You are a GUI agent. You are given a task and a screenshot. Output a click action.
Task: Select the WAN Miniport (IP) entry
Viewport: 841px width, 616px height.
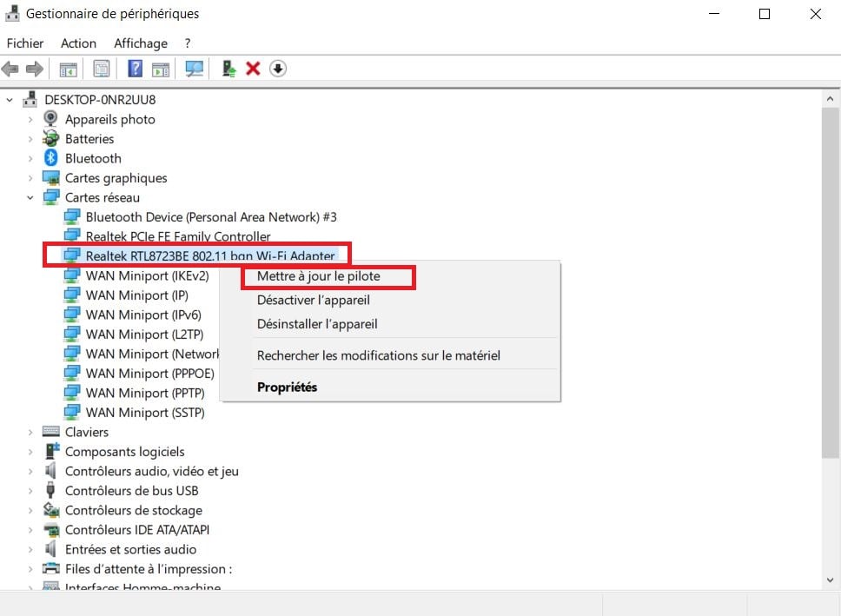point(136,295)
